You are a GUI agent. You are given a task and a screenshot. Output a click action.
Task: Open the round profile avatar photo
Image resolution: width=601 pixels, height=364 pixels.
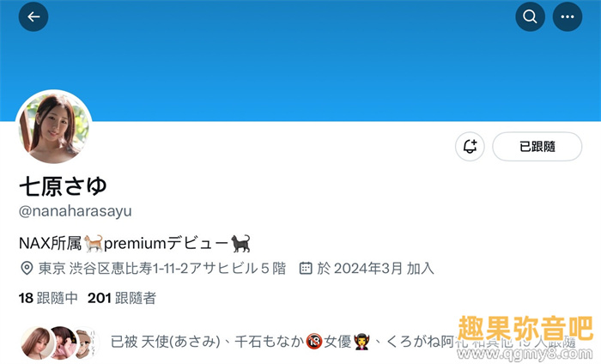point(53,128)
